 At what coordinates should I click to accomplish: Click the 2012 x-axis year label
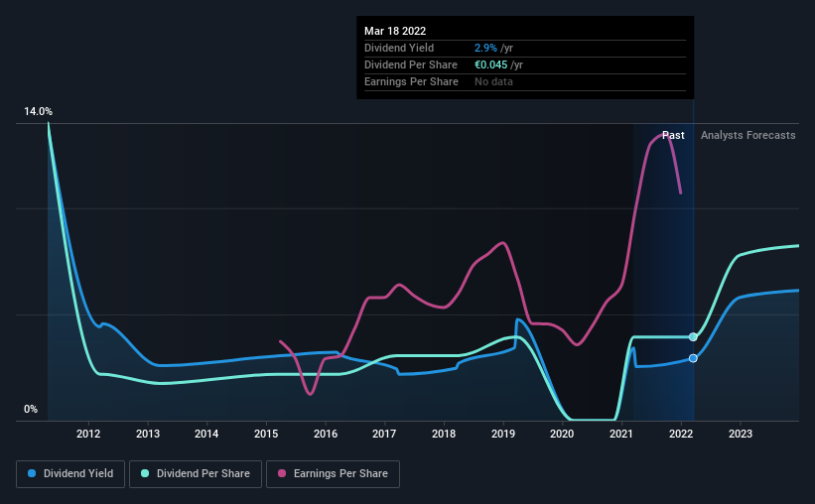(88, 434)
